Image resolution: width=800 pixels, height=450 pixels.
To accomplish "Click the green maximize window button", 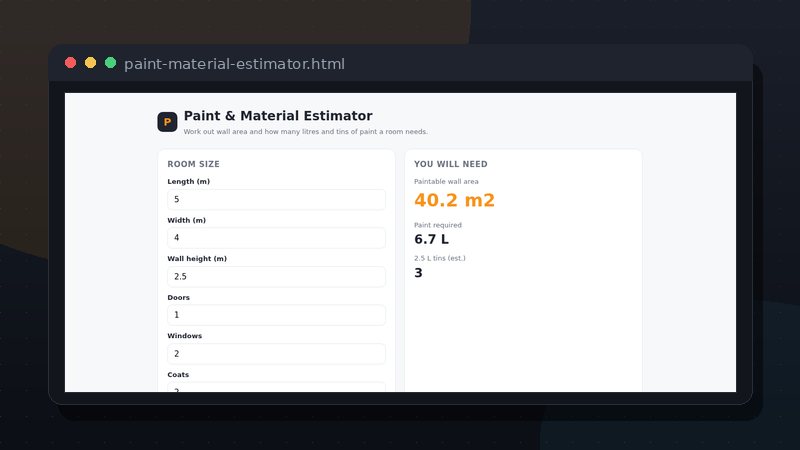I will click(x=110, y=63).
